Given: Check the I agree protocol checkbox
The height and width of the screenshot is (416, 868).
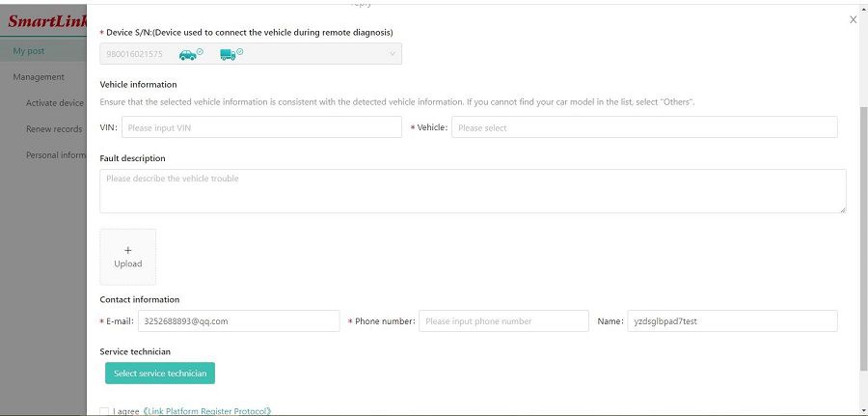Looking at the screenshot, I should (105, 411).
